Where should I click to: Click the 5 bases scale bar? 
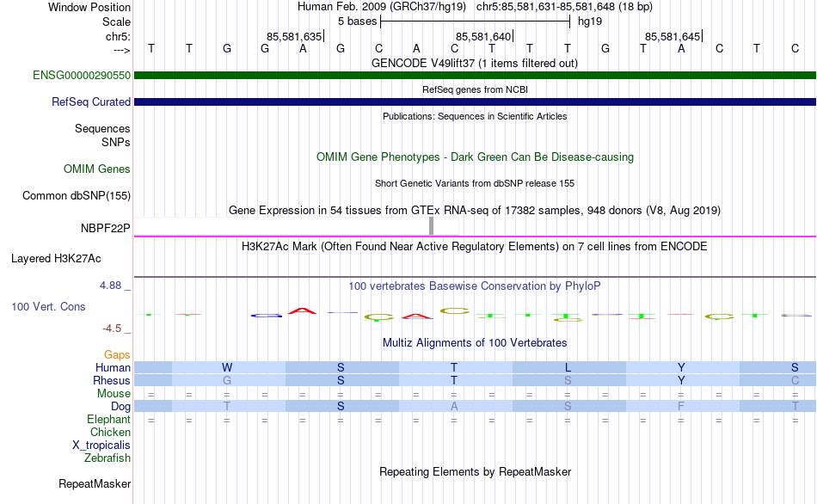click(476, 22)
